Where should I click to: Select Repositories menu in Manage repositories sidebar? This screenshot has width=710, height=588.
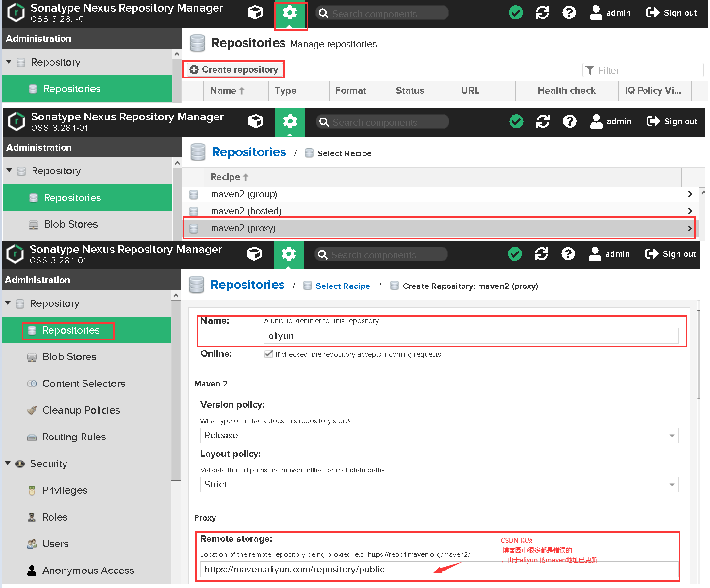coord(87,89)
